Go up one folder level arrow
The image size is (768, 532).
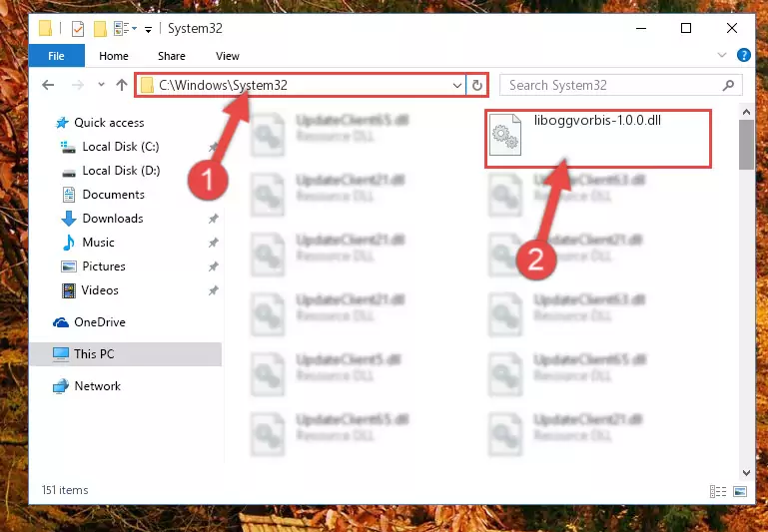[x=122, y=85]
